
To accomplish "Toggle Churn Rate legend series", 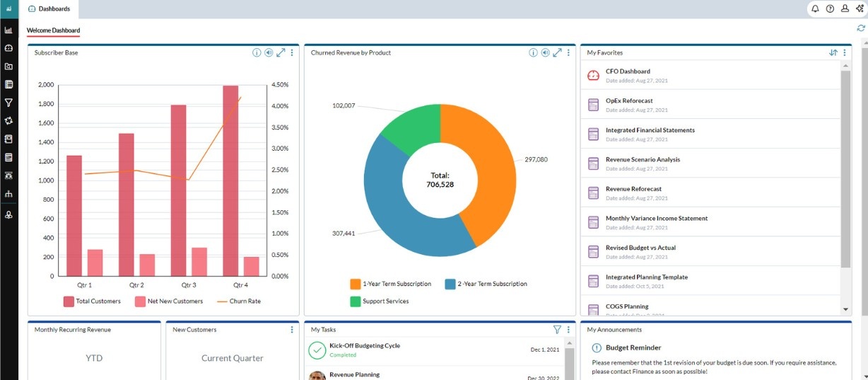I will click(x=239, y=301).
